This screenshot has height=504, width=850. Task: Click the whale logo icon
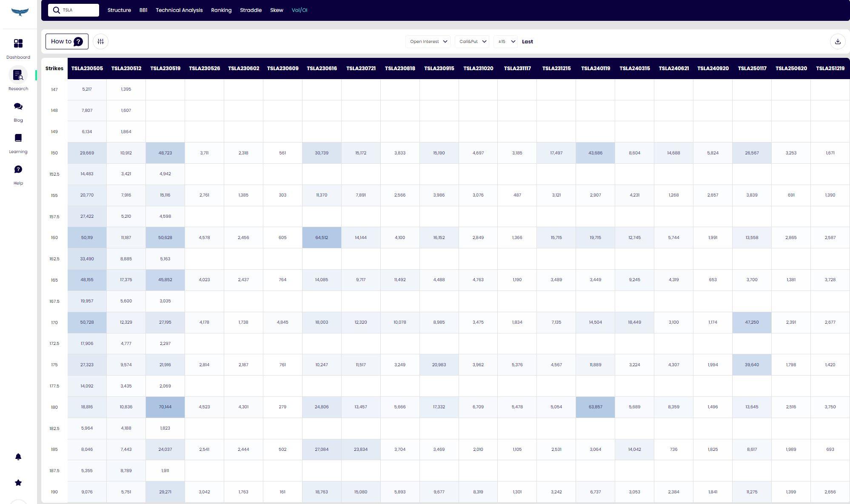[x=20, y=12]
